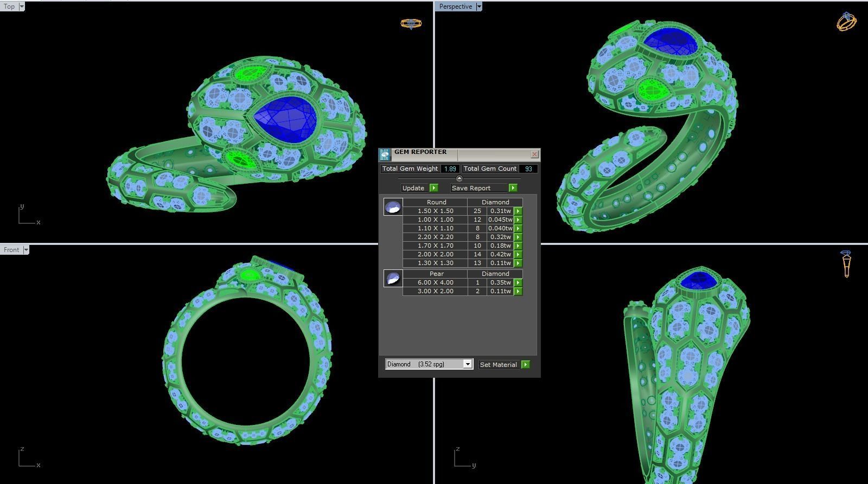Click ring icon in lower-right viewport corner

pyautogui.click(x=846, y=264)
